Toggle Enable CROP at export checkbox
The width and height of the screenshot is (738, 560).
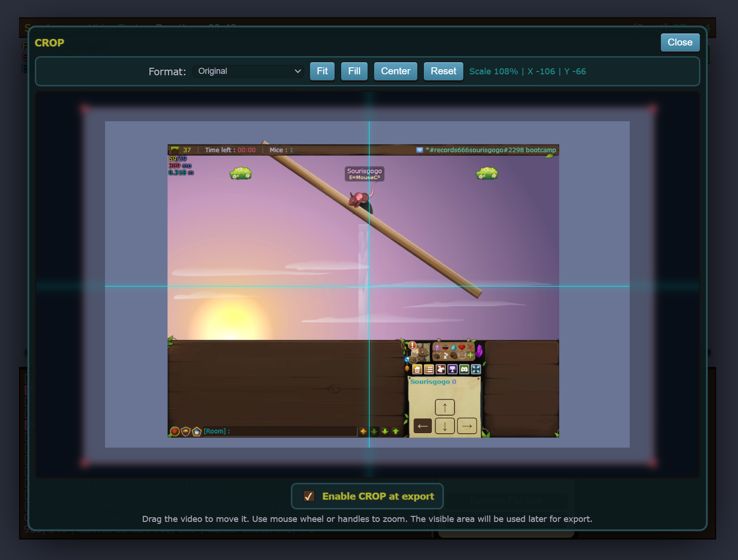pos(309,496)
